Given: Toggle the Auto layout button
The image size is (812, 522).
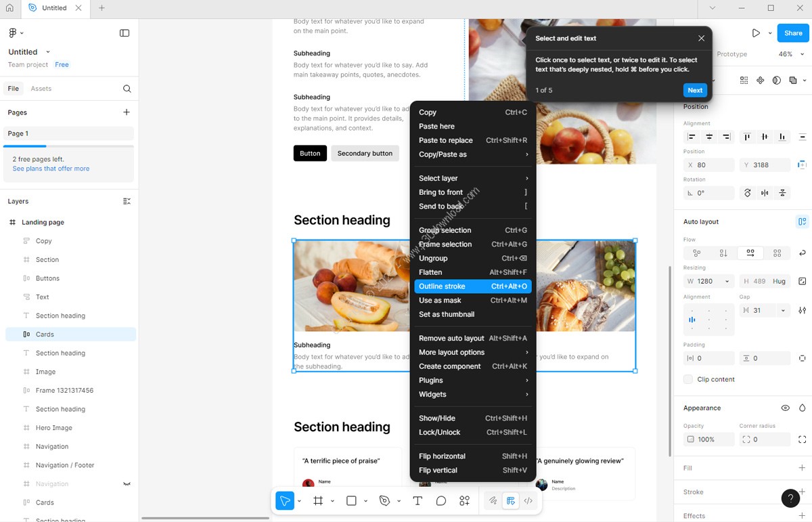Looking at the screenshot, I should (802, 221).
